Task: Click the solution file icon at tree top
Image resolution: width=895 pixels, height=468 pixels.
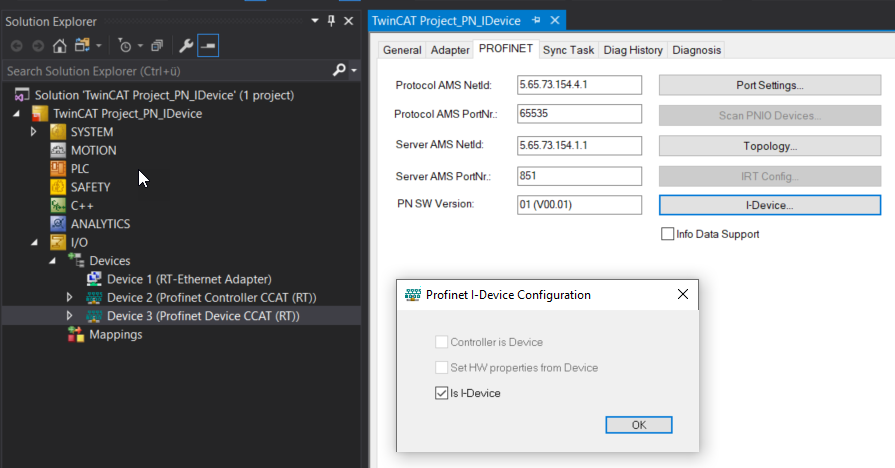Action: (22, 95)
